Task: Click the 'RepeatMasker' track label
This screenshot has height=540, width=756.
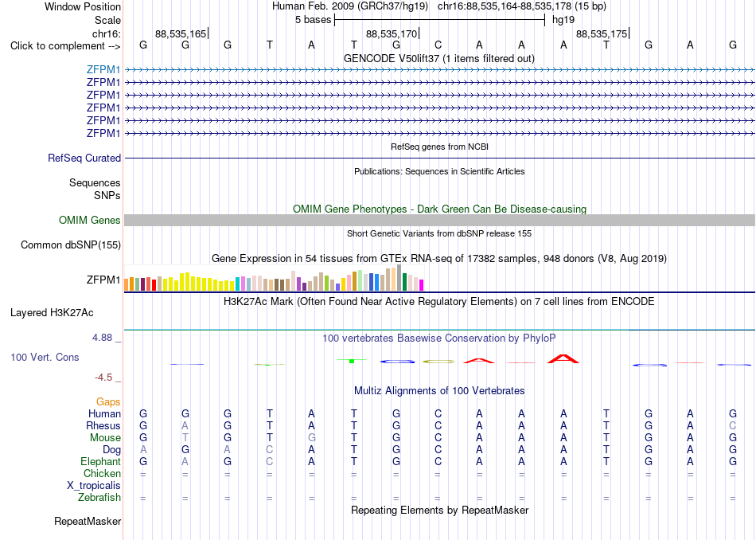Action: (x=88, y=521)
